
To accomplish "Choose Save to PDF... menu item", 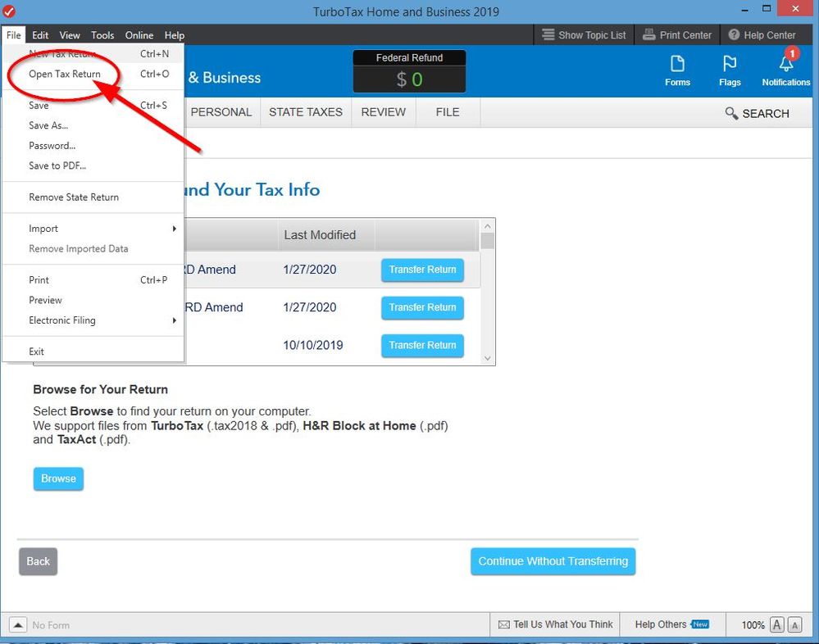I will click(93, 166).
